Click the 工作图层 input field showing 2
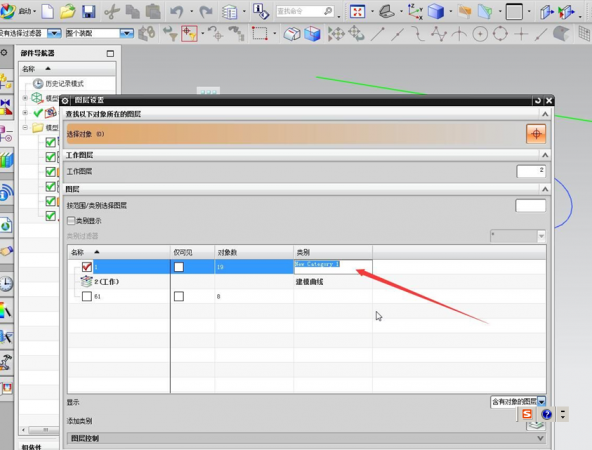Viewport: 592px width, 450px height. click(x=531, y=171)
